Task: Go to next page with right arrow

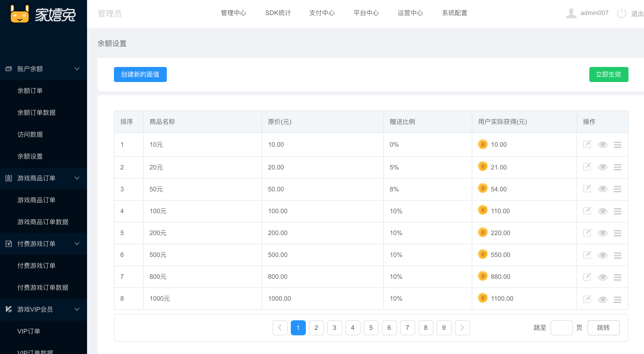Action: (x=462, y=328)
